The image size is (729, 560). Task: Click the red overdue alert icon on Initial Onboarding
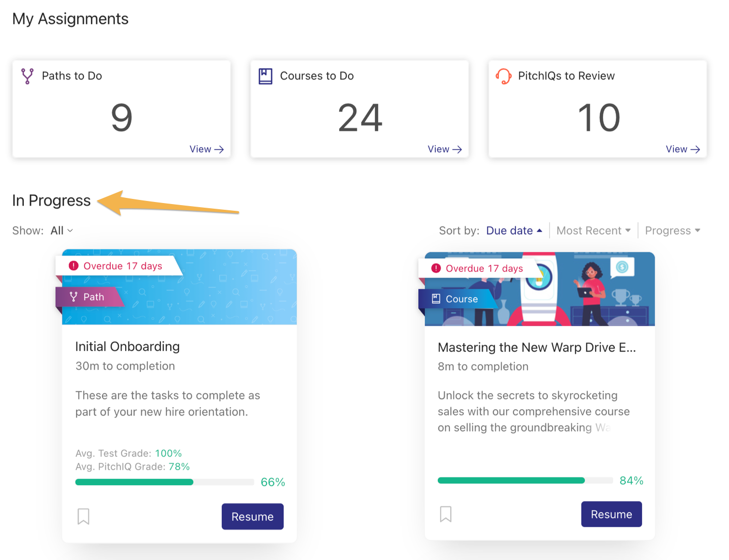(73, 266)
